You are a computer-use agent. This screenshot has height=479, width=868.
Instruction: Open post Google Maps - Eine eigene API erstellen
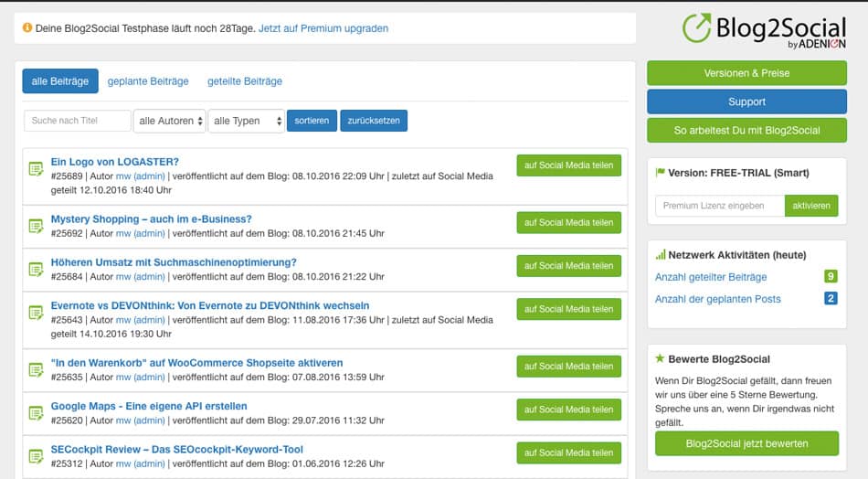click(149, 406)
